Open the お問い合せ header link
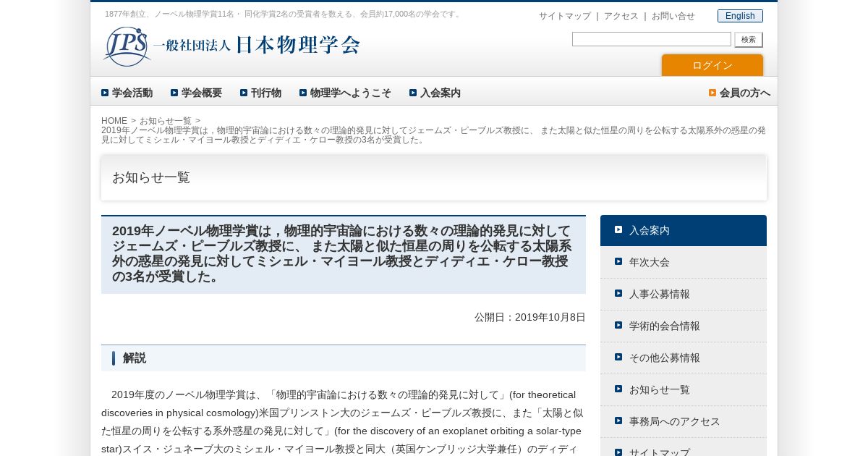The height and width of the screenshot is (456, 868). tap(673, 16)
